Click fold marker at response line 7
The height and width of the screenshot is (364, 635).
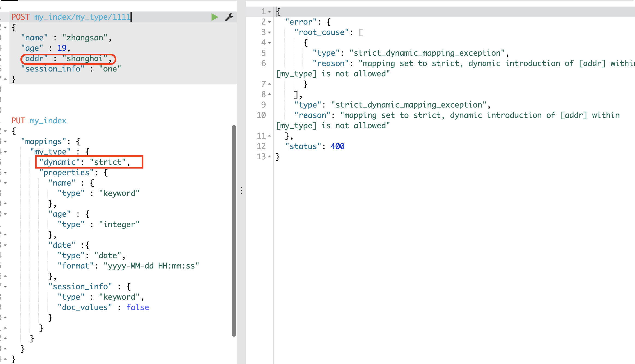coord(269,84)
